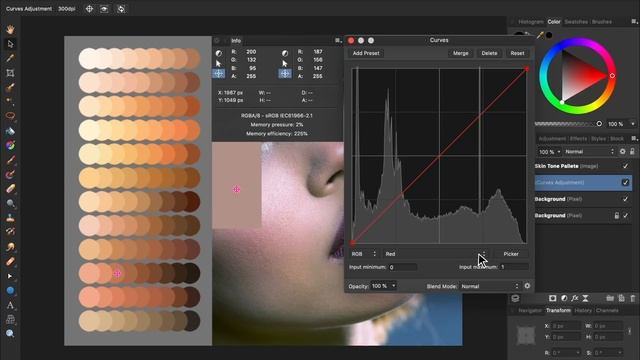Open the Curves Opacity 100 % dropdown
This screenshot has height=360, width=640.
[x=383, y=286]
